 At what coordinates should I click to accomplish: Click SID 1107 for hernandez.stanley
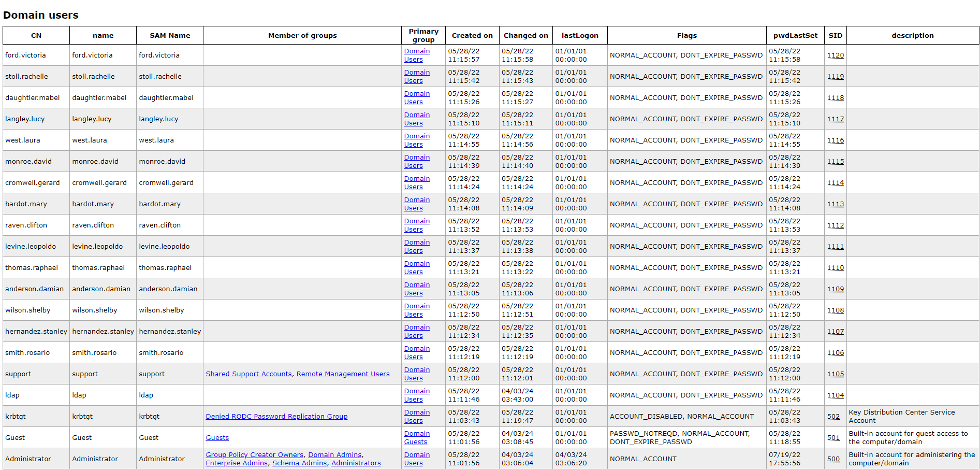[835, 332]
